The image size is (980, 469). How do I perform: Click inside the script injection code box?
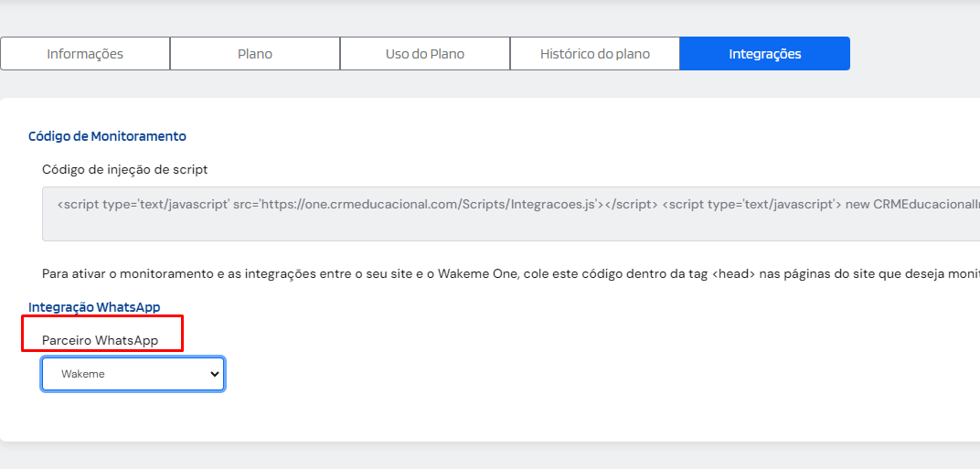[511, 214]
